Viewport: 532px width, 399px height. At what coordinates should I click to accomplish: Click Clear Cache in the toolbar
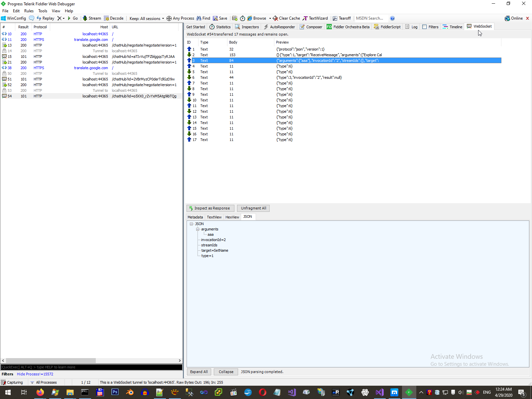286,18
